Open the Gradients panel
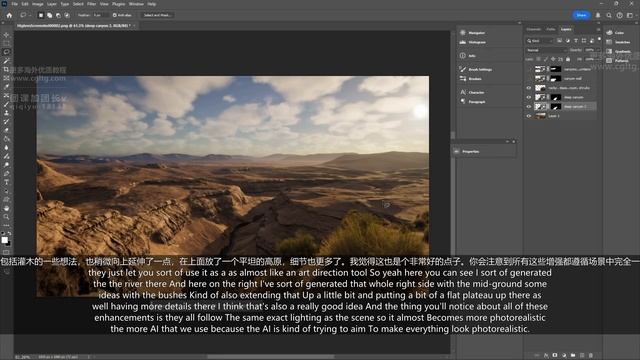 pos(619,51)
